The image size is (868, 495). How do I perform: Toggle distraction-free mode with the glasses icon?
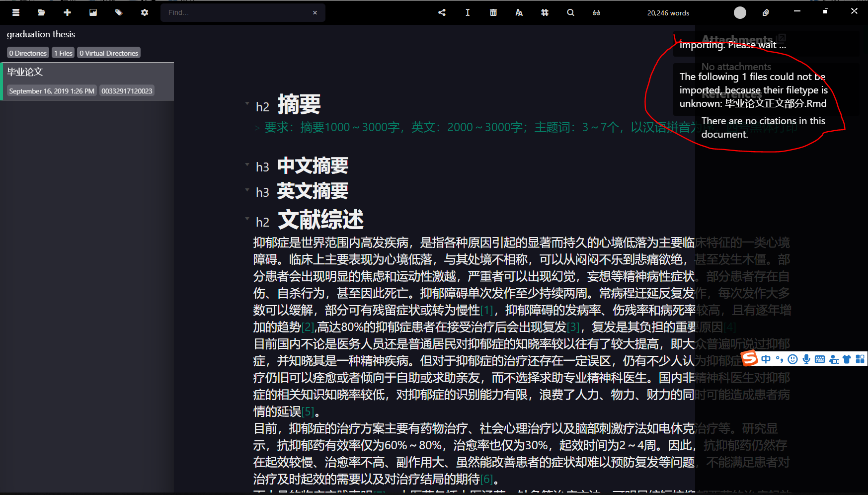click(597, 12)
